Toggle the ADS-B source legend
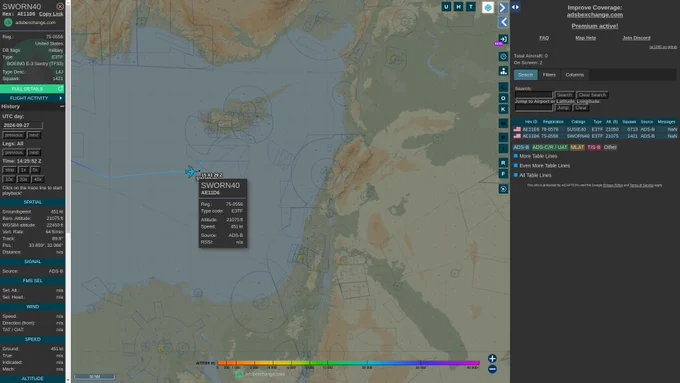The height and width of the screenshot is (383, 680). point(521,147)
